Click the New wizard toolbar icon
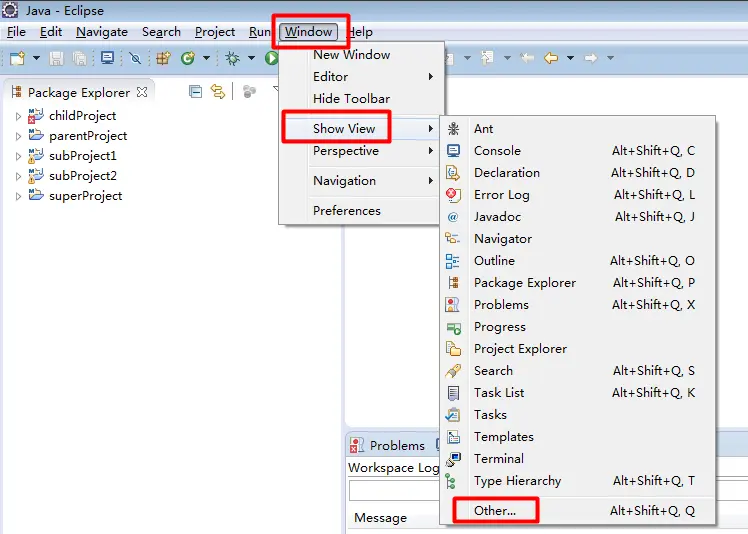 pos(18,58)
